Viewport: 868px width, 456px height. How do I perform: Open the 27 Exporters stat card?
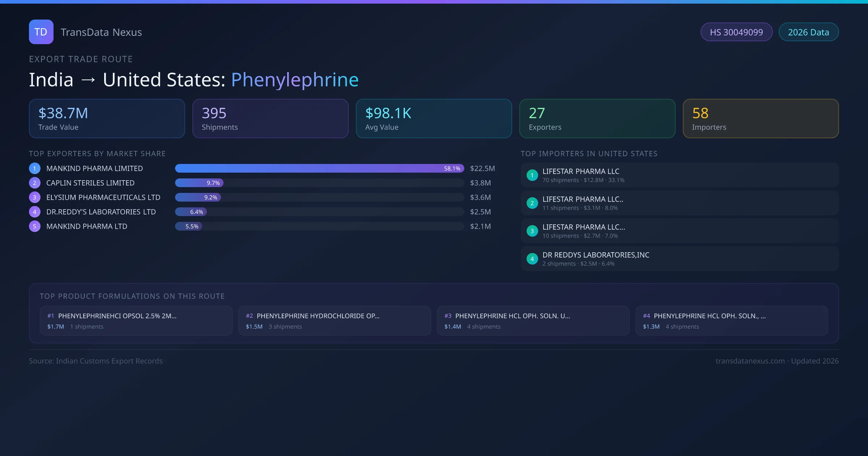(597, 119)
